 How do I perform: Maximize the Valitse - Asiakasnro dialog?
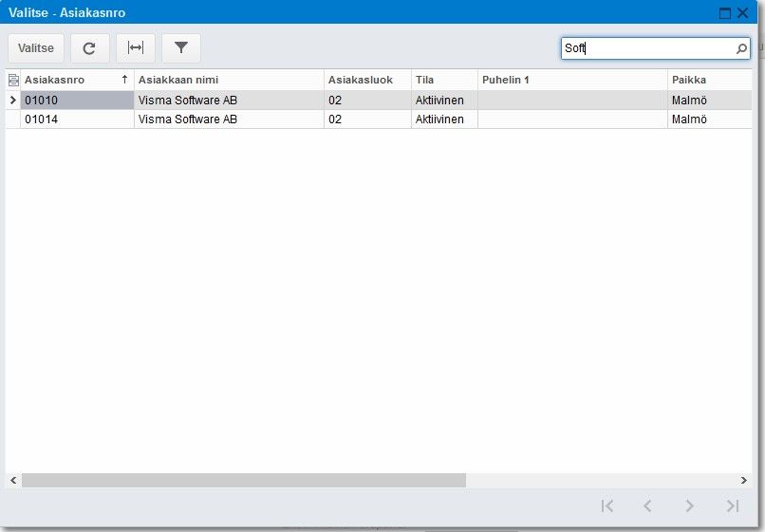tap(725, 13)
